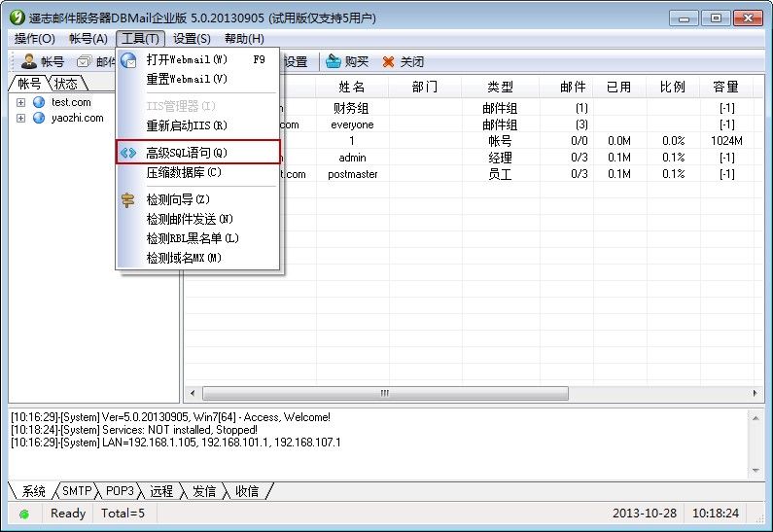Click the horizontal scrollbar left arrow

point(193,394)
